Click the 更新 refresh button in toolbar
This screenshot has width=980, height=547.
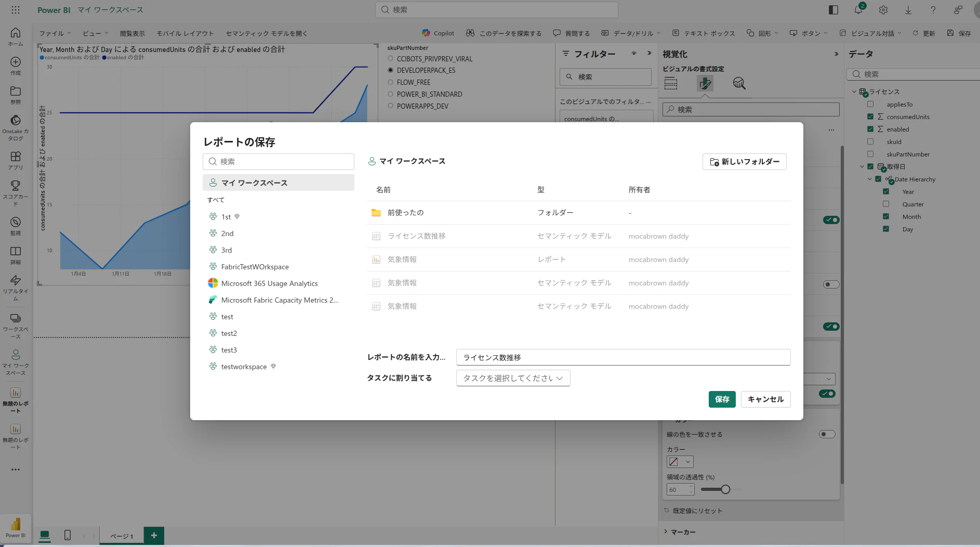924,33
